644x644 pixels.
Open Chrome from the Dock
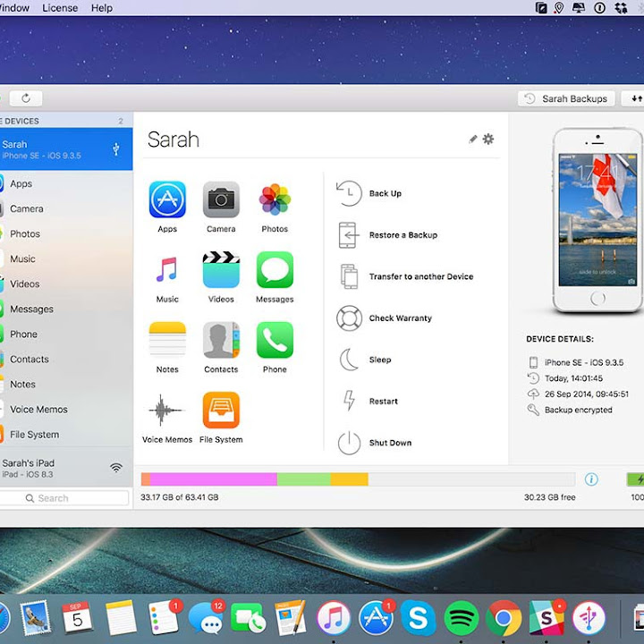[504, 618]
